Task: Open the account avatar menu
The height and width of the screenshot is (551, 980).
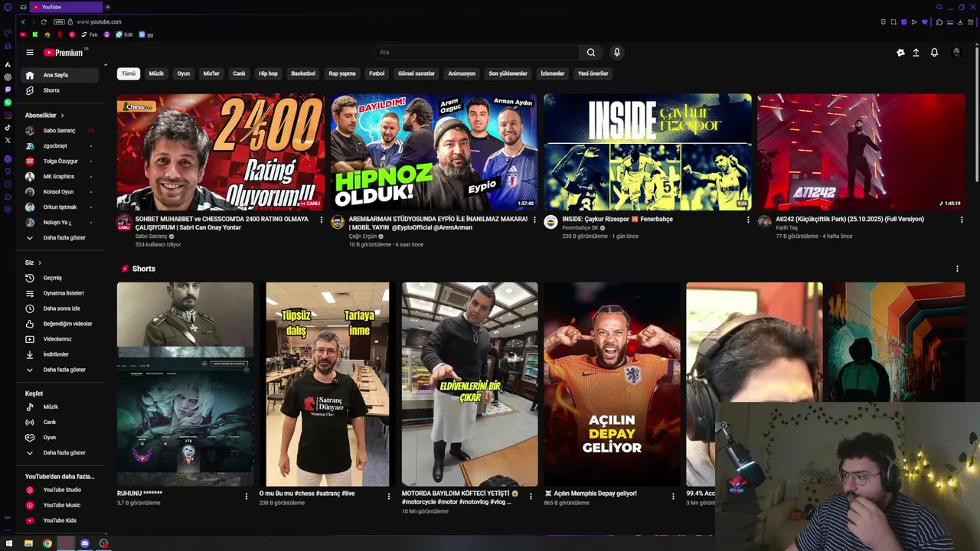Action: pyautogui.click(x=956, y=53)
